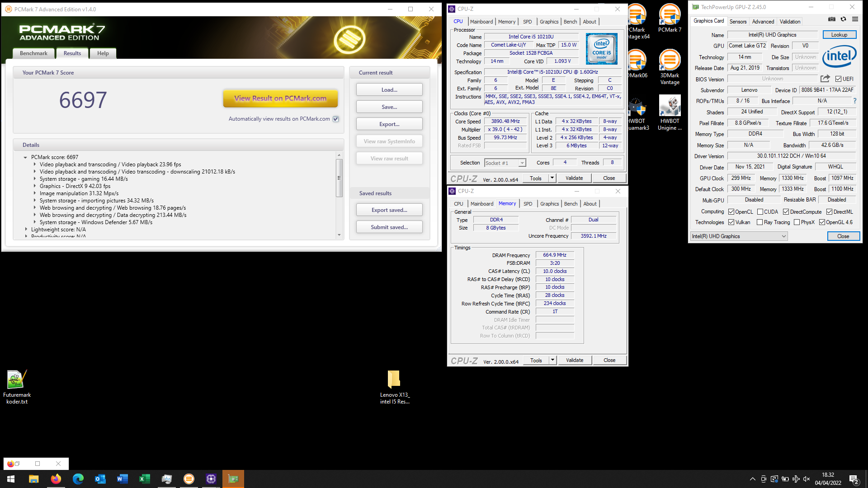
Task: Click the Load... button
Action: (x=389, y=90)
